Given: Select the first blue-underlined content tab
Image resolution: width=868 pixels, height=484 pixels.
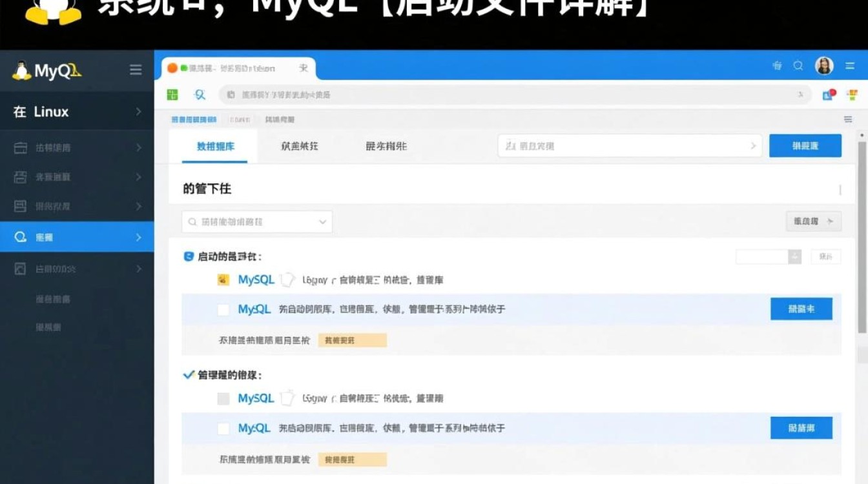Looking at the screenshot, I should click(x=216, y=146).
